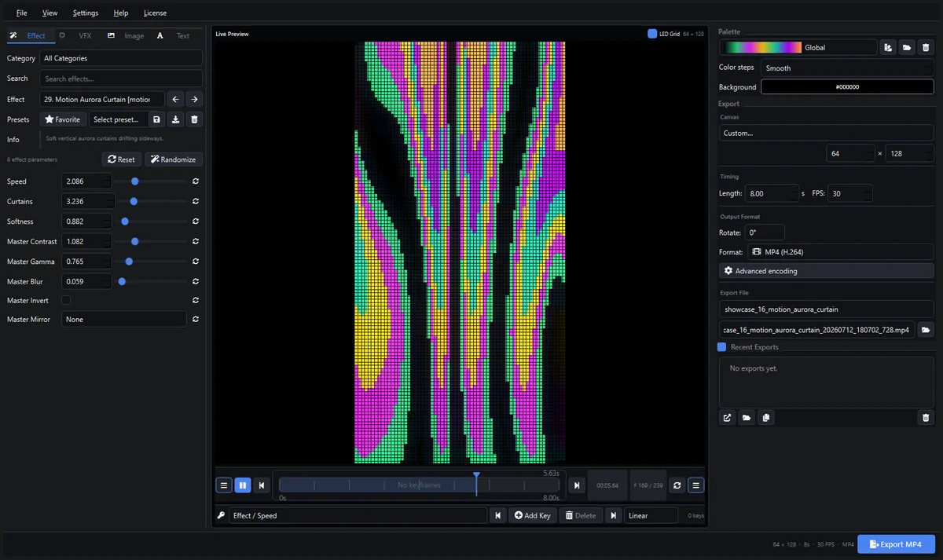
Task: Pause the live preview playback
Action: (242, 485)
